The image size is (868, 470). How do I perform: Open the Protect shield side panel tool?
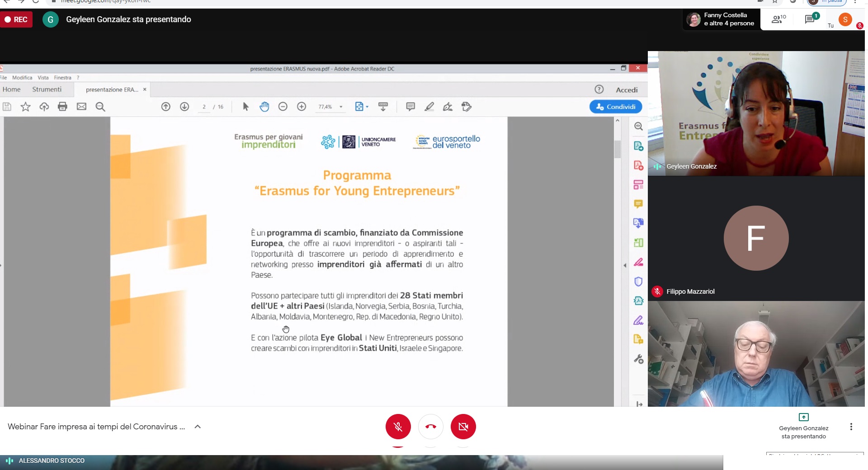638,282
